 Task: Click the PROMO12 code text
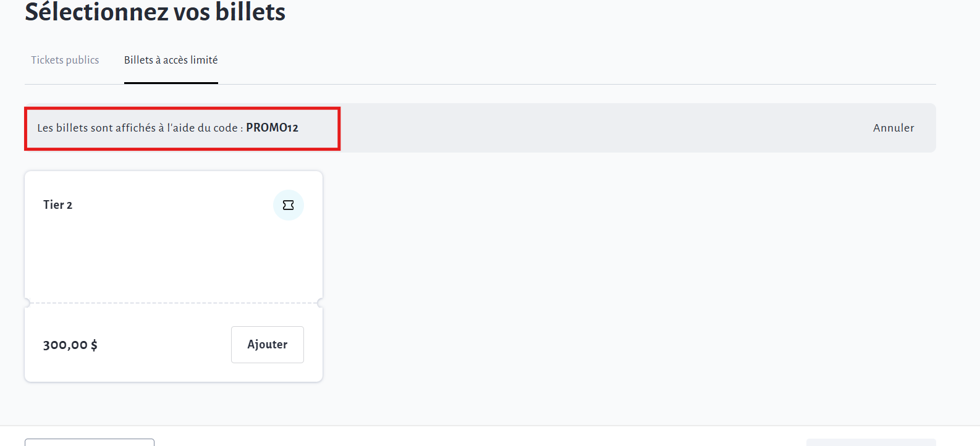(x=272, y=128)
